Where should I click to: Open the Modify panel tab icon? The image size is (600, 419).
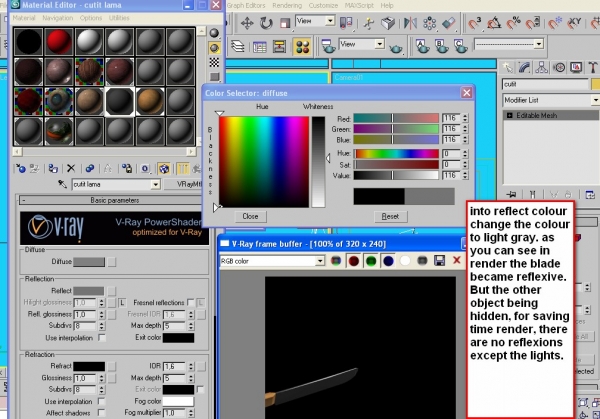pyautogui.click(x=524, y=68)
